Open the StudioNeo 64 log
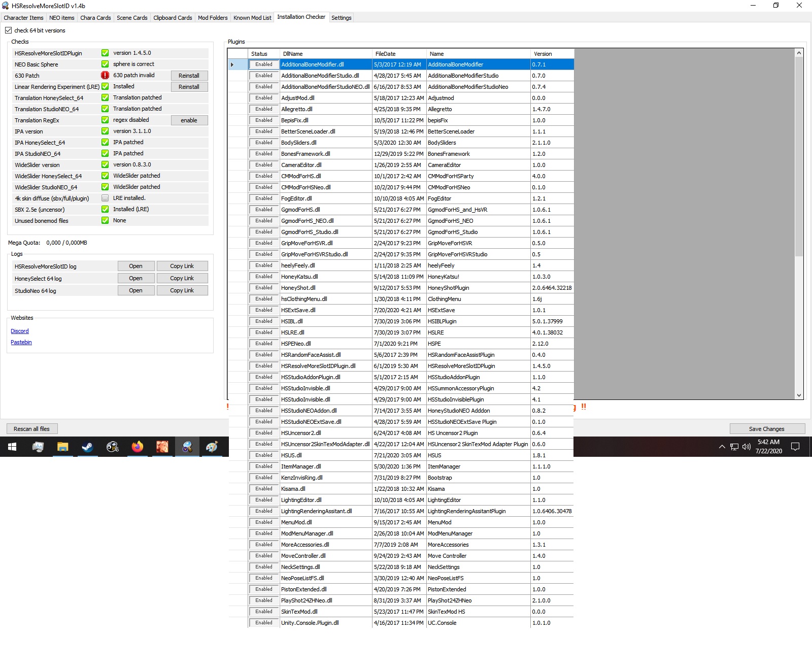 [136, 290]
